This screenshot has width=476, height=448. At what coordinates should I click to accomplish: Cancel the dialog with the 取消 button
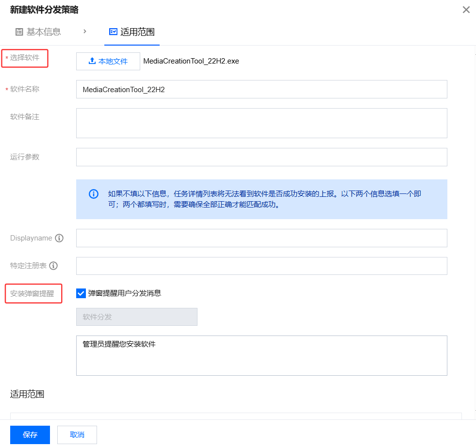(x=77, y=434)
